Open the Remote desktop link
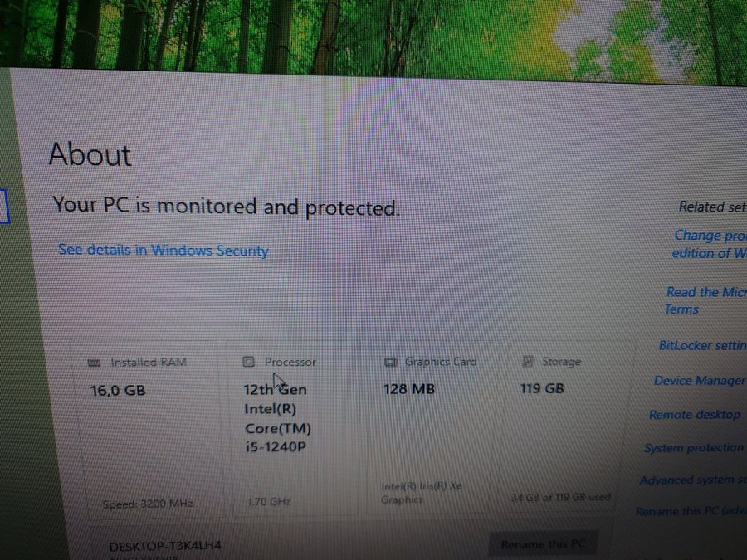Viewport: 747px width, 560px height. 695,414
